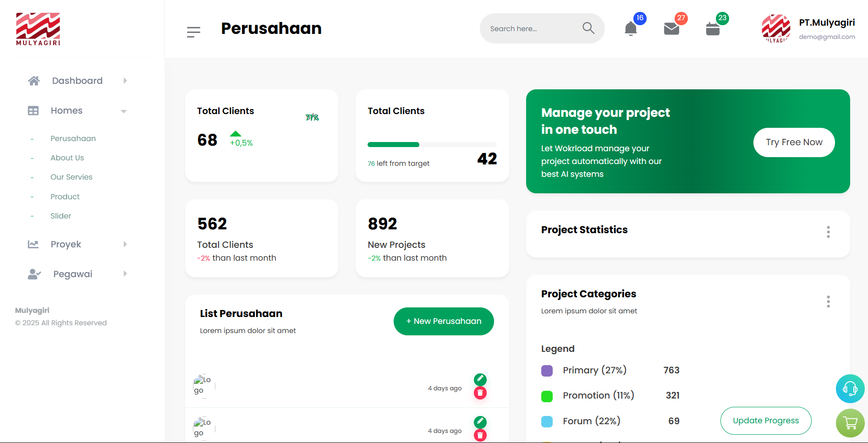
Task: Open the mail envelope icon
Action: [671, 29]
